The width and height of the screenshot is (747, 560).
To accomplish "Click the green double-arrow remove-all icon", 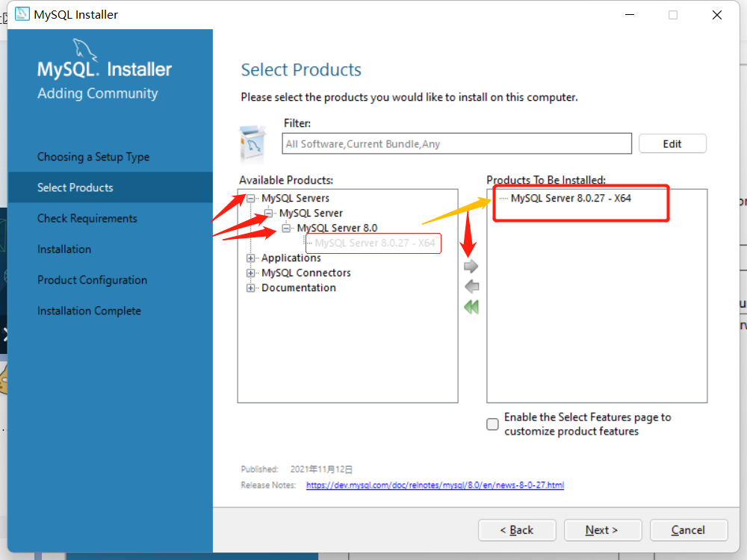I will [471, 307].
